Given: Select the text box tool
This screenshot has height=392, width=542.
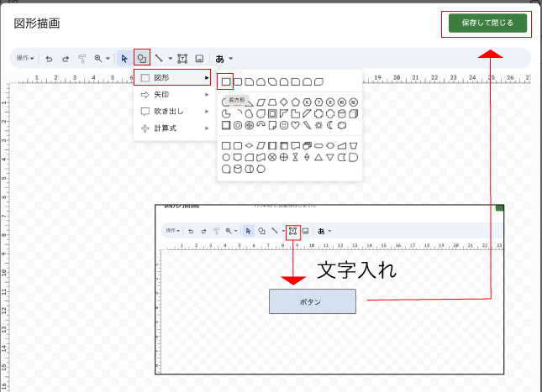Looking at the screenshot, I should pos(182,59).
